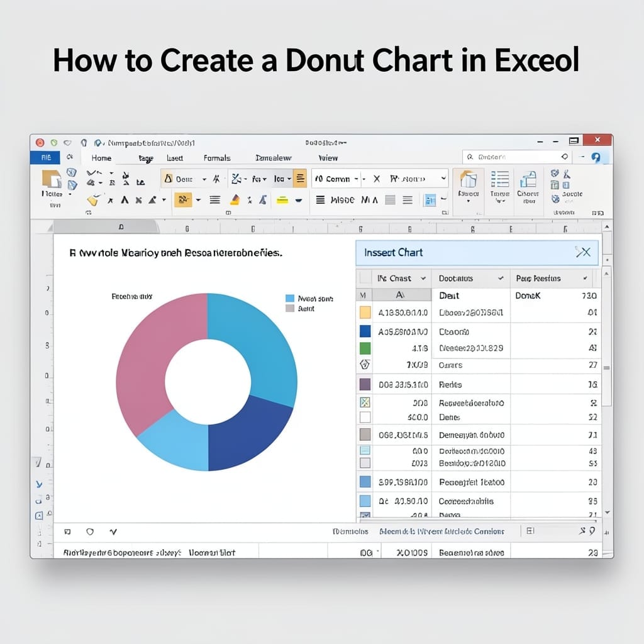This screenshot has width=644, height=644.
Task: Click the blue Y icon on left edge
Action: coord(39,484)
